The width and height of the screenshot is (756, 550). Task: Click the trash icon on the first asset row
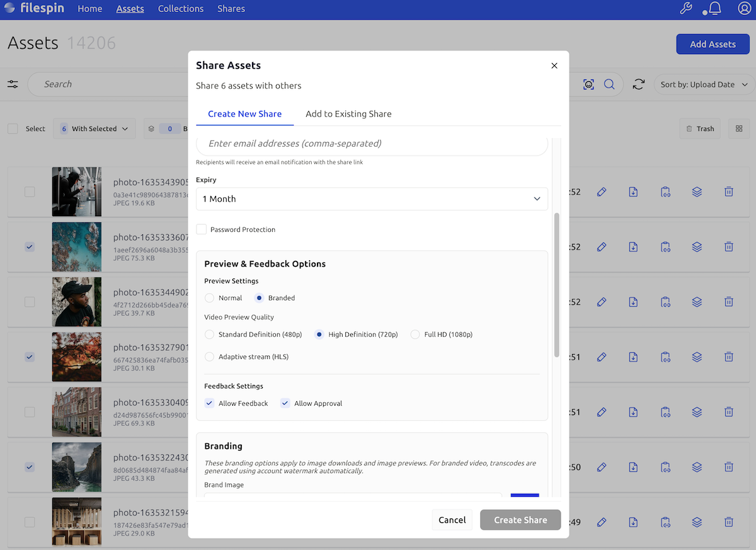[728, 192]
